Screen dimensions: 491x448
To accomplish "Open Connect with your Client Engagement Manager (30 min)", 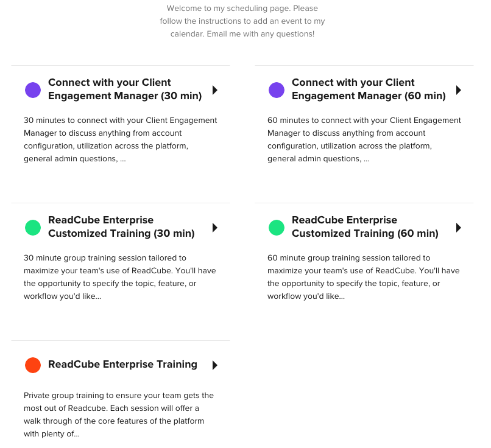I will click(125, 89).
